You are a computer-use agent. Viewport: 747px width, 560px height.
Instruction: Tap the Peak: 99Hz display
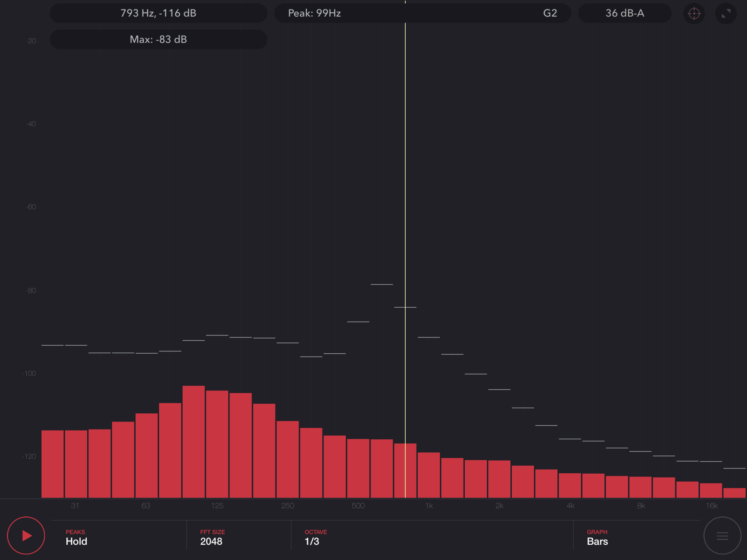314,13
